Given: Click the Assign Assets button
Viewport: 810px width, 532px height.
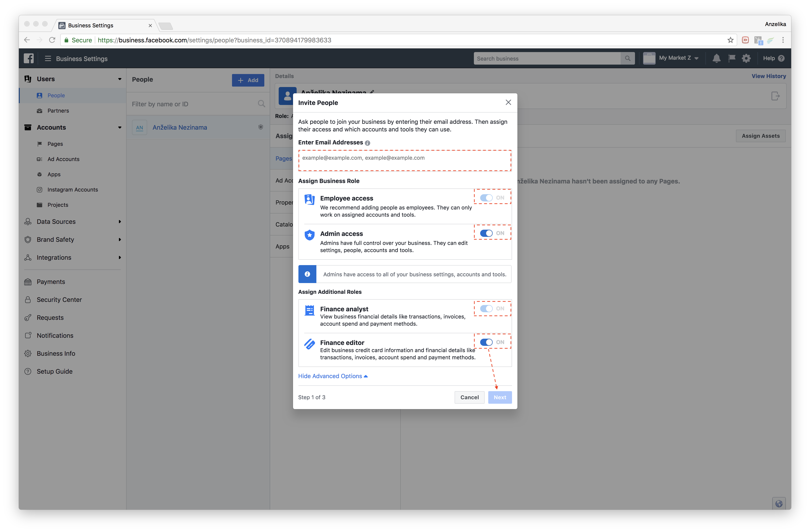Looking at the screenshot, I should coord(760,136).
